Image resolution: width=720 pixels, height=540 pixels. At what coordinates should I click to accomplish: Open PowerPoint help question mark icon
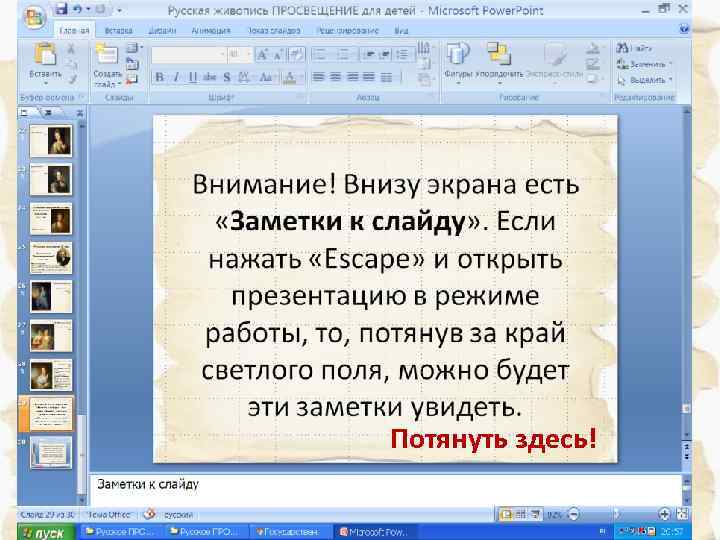(684, 29)
